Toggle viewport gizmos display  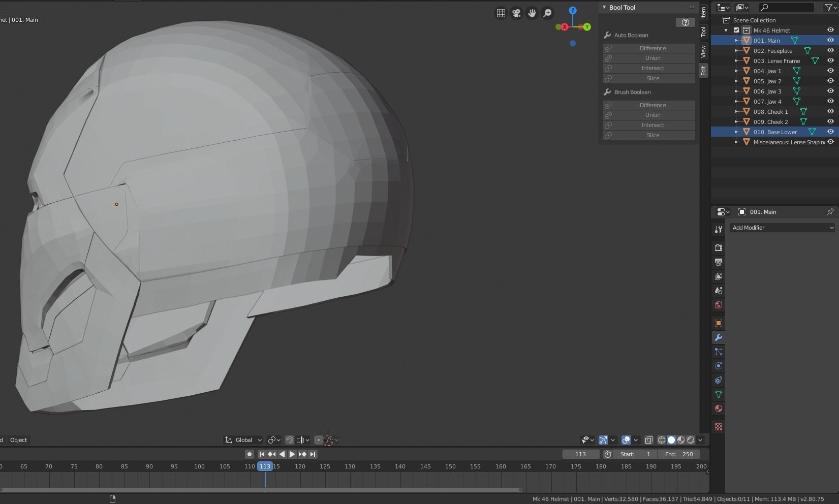pyautogui.click(x=603, y=440)
